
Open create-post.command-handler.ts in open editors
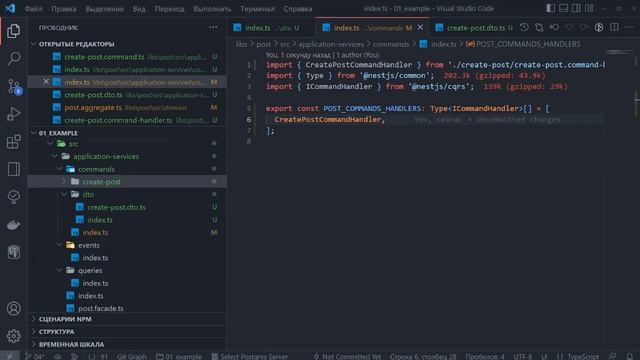pyautogui.click(x=127, y=120)
